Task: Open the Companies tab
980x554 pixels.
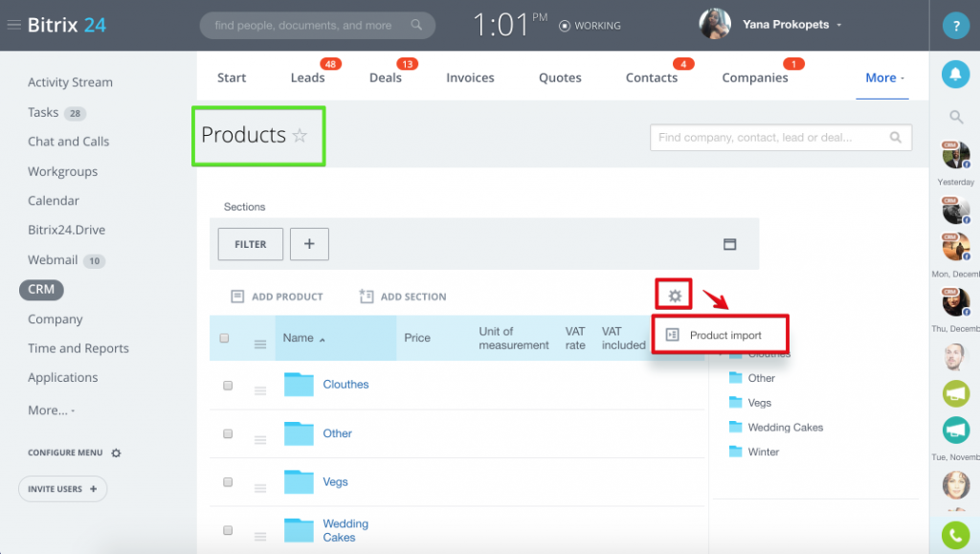Action: [x=755, y=78]
